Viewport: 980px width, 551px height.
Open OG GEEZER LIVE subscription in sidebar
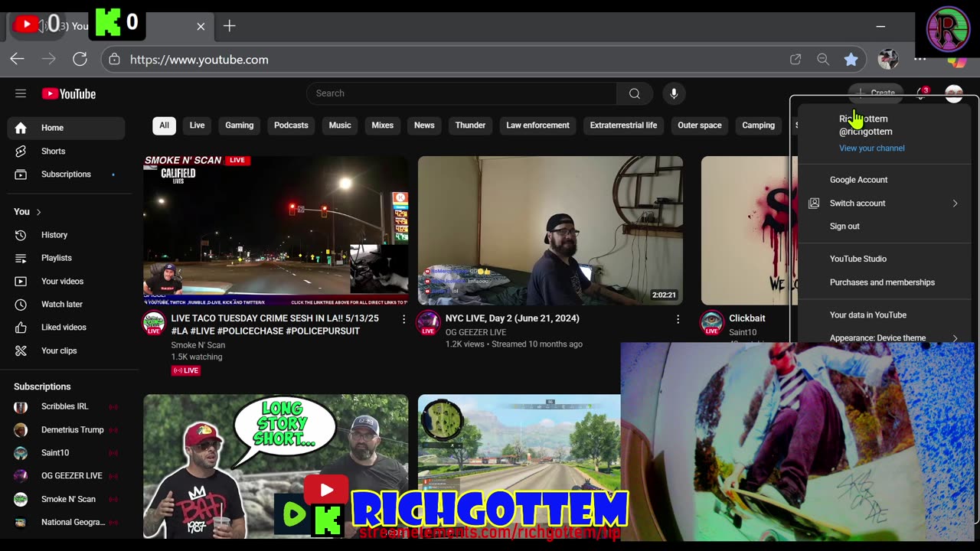[66, 476]
